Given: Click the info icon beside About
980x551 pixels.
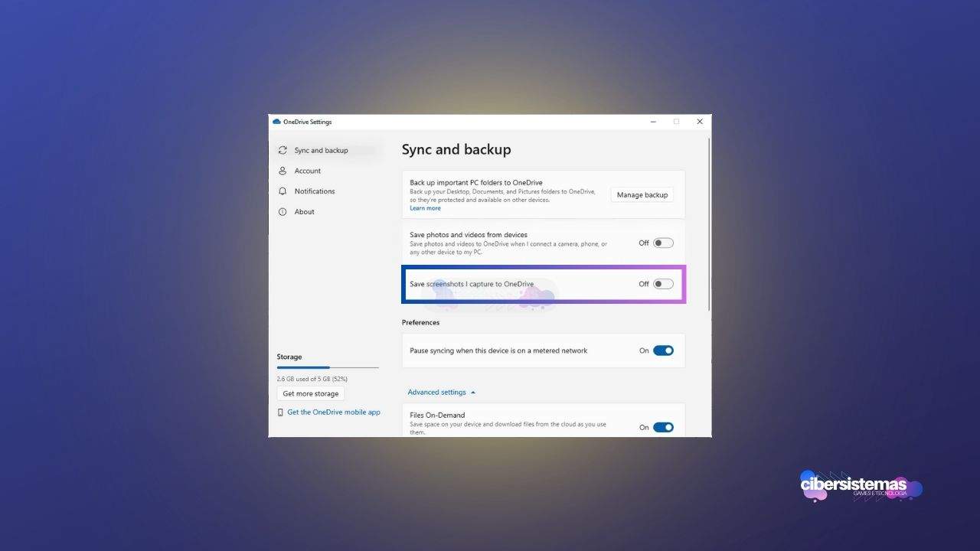Looking at the screenshot, I should 283,212.
